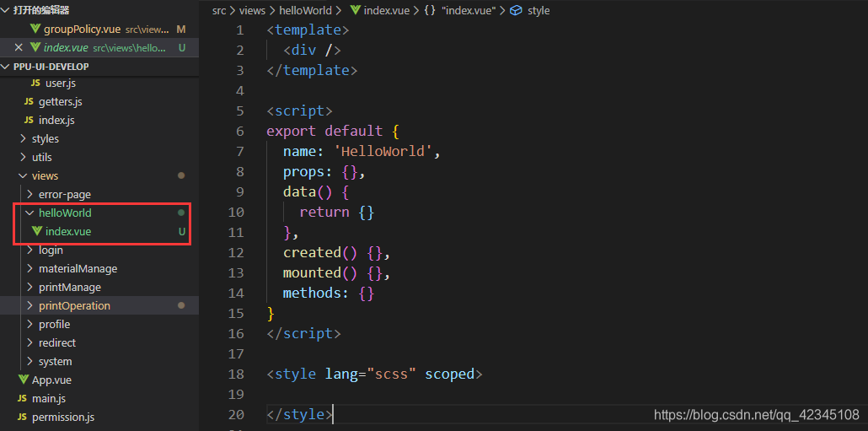Screen dimensions: 868x431
Task: Click the JS icon beside getters.js
Action: click(x=29, y=102)
